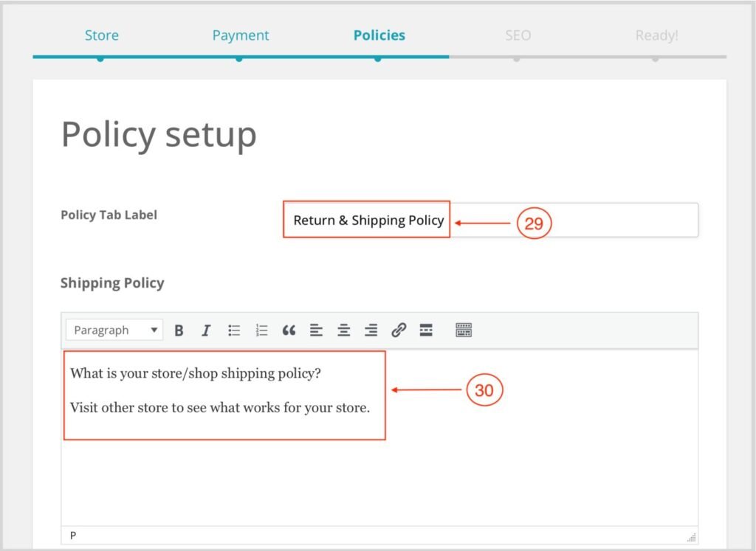Toggle the extra toolbar row icon

click(464, 330)
